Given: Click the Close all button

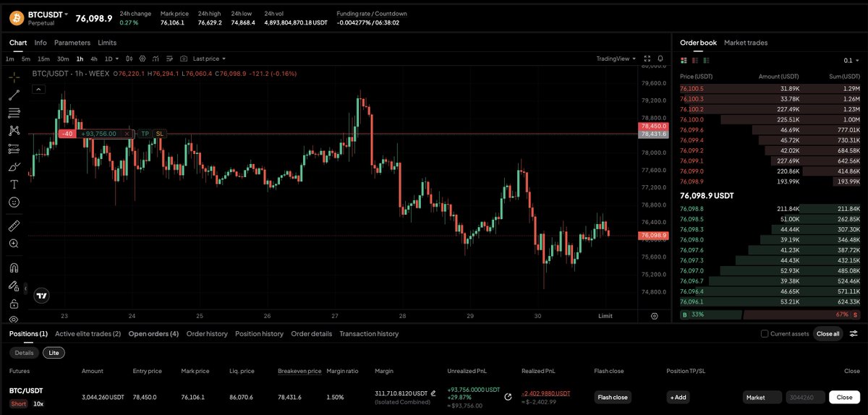Looking at the screenshot, I should point(827,334).
